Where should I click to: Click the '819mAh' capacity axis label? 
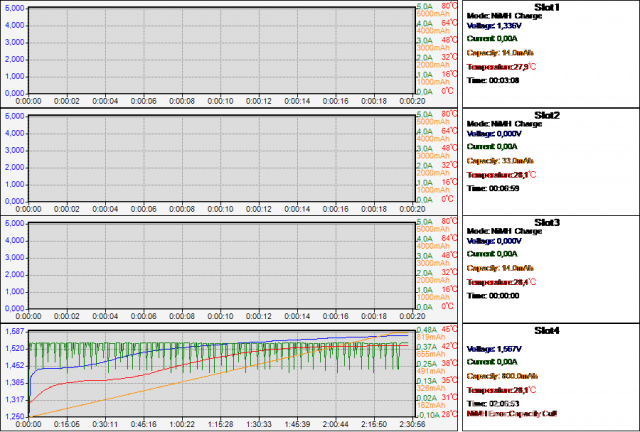430,337
